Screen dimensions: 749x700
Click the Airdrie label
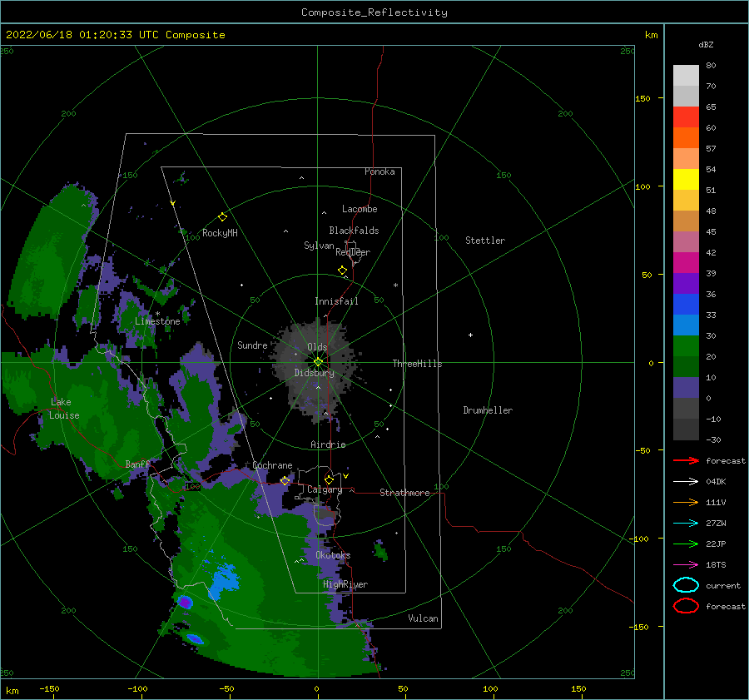tap(328, 444)
